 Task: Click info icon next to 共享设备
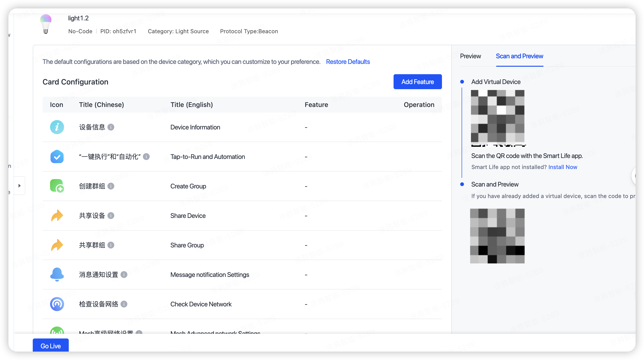(x=111, y=216)
